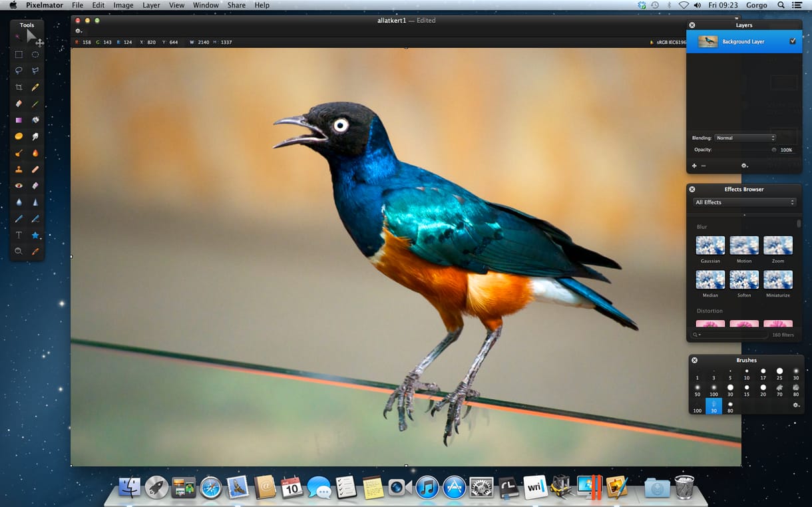Toggle Background Layer visibility checkbox
The width and height of the screenshot is (812, 507).
(x=793, y=41)
